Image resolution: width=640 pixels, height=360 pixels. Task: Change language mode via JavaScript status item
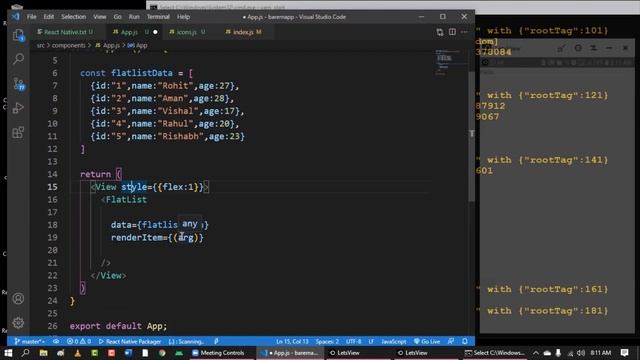(393, 341)
